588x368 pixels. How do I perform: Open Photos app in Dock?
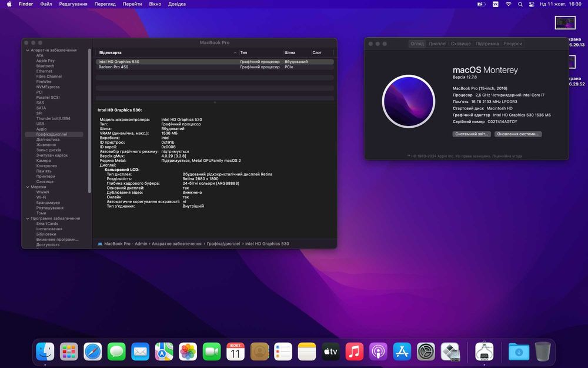pyautogui.click(x=188, y=352)
